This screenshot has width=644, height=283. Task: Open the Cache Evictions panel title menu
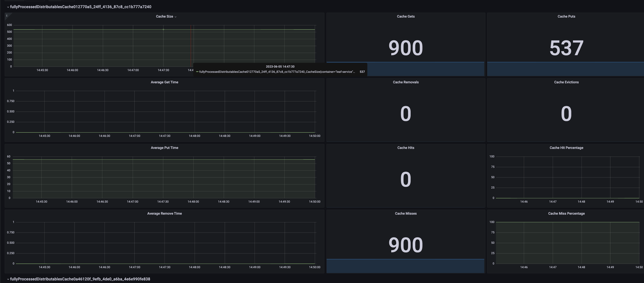coord(566,82)
